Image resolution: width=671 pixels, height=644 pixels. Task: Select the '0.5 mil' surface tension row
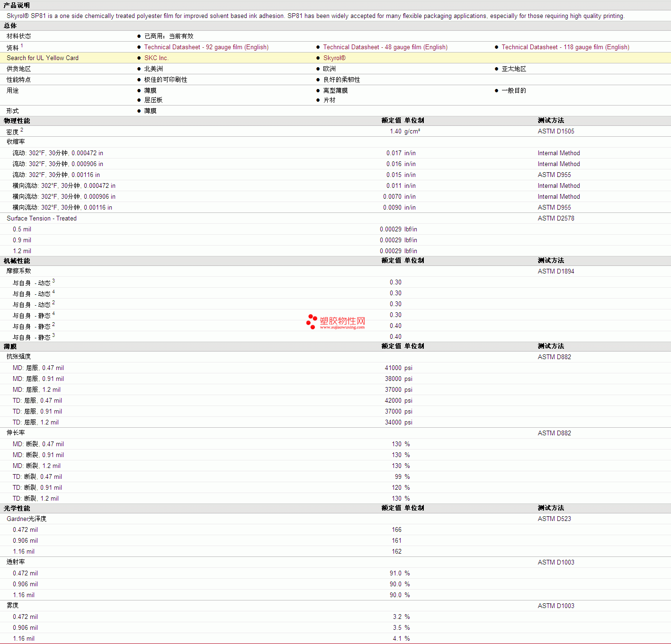pos(335,229)
